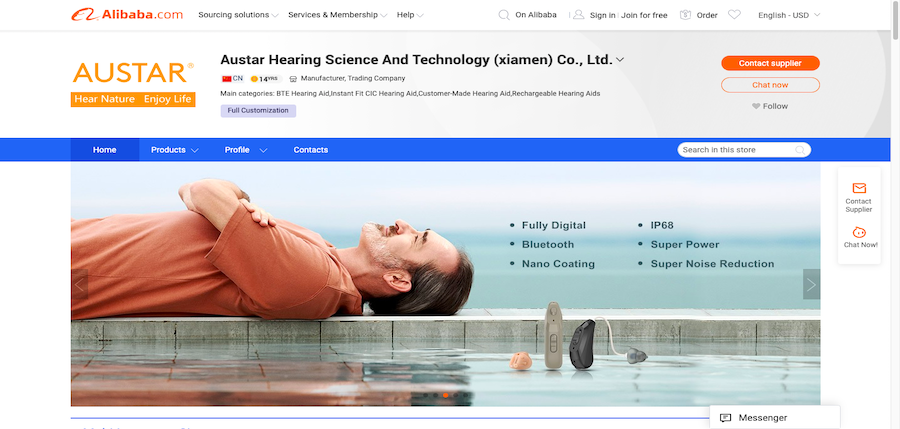Click the heart favorites icon in the header
Screen dimensions: 900x429
(734, 15)
